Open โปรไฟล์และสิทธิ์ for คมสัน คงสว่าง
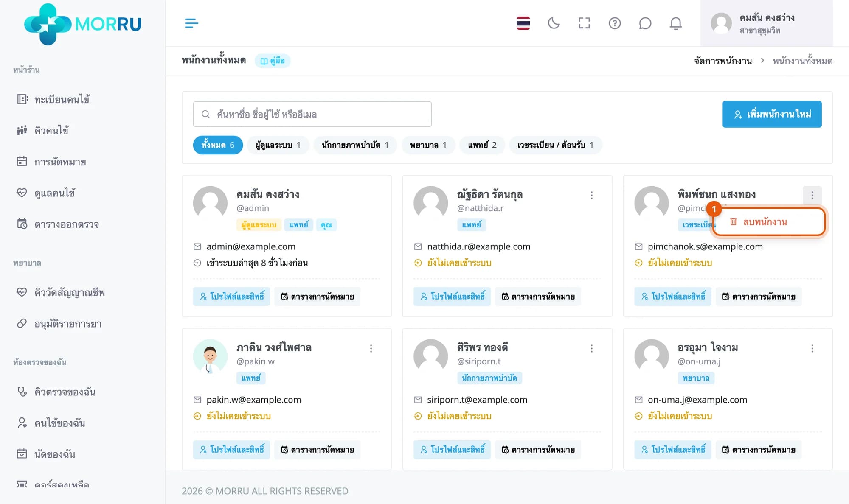The height and width of the screenshot is (504, 849). coord(231,297)
